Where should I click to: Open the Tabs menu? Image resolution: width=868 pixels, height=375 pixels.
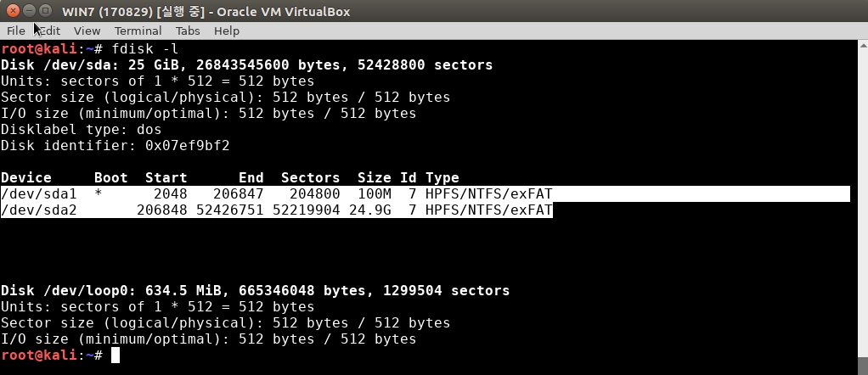(188, 31)
